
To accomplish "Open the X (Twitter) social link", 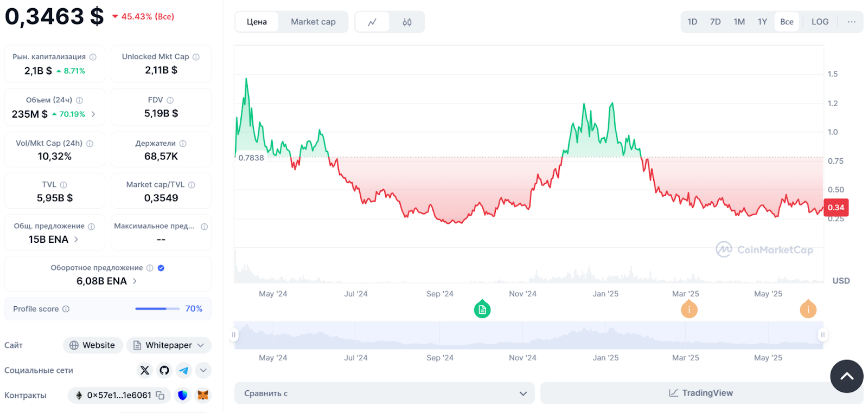I will pyautogui.click(x=145, y=370).
